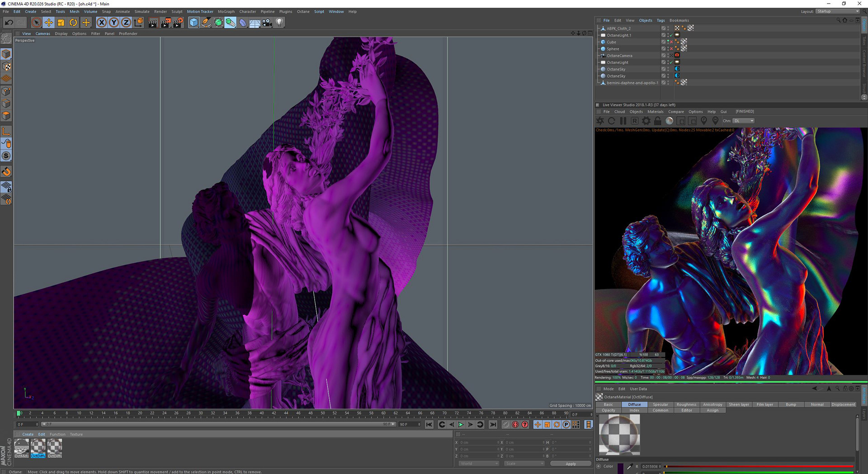
Task: Open Tags menu in Object Manager
Action: (660, 20)
